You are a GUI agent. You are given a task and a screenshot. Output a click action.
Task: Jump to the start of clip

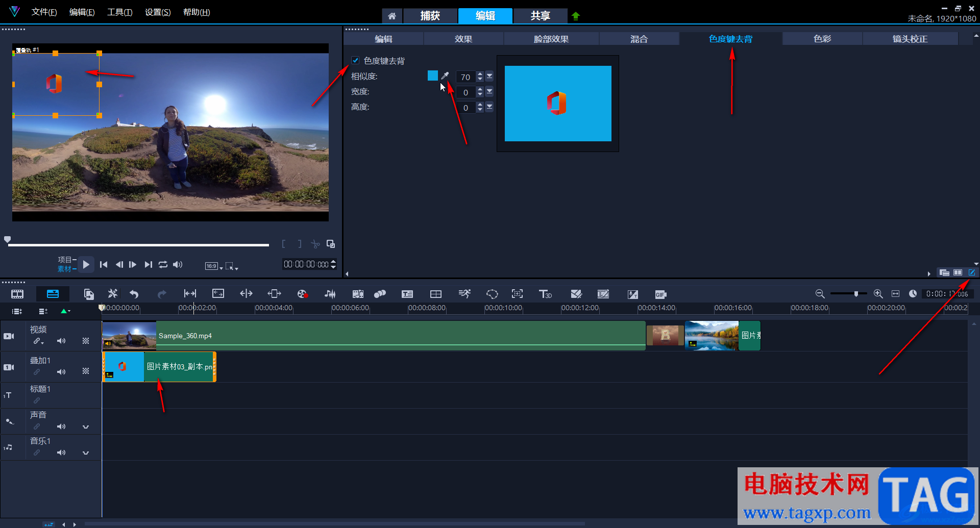[104, 264]
